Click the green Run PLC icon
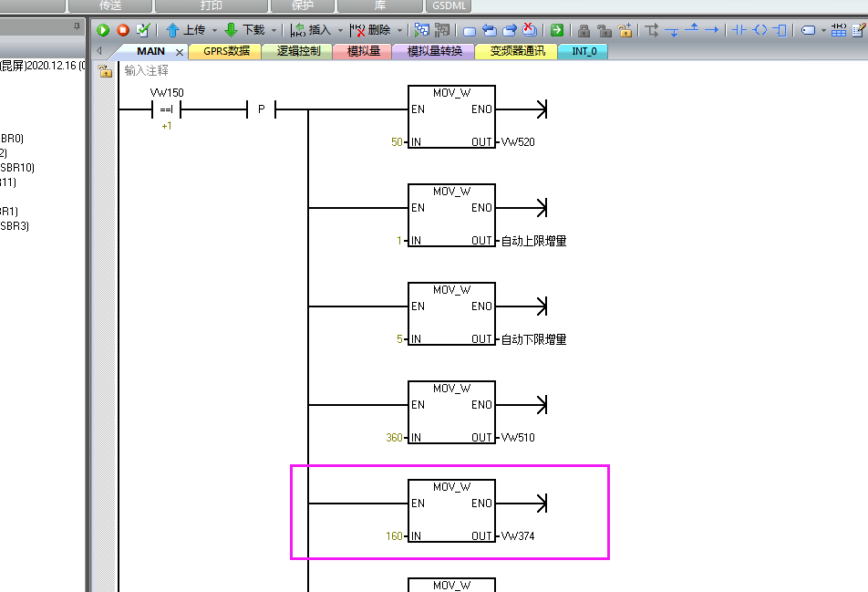This screenshot has width=868, height=592. pos(103,30)
